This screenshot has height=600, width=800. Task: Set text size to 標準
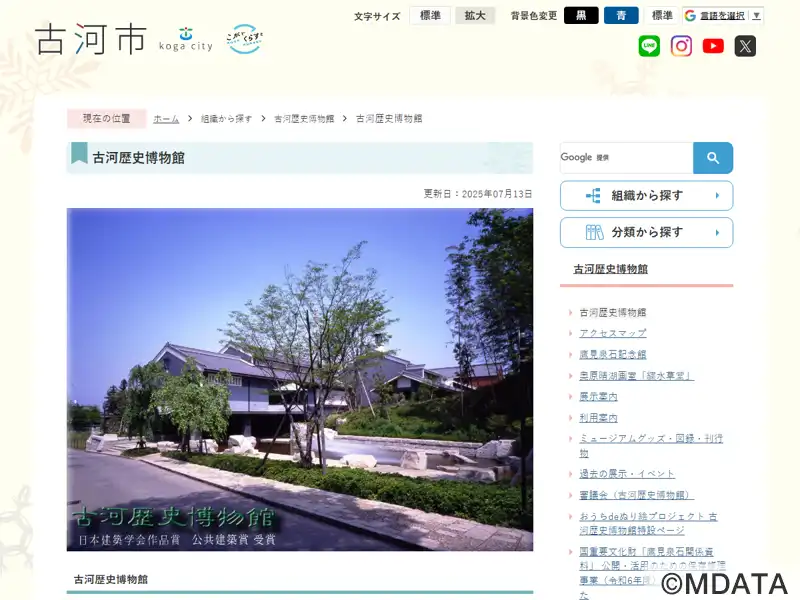point(430,15)
